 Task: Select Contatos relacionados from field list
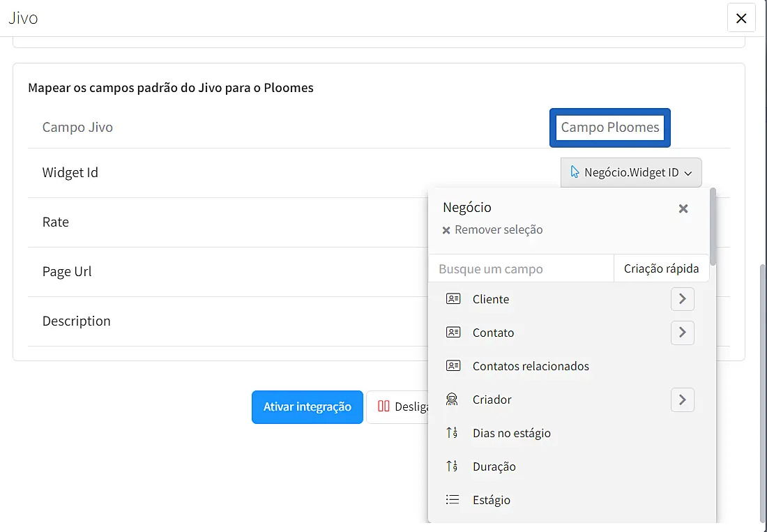[531, 366]
